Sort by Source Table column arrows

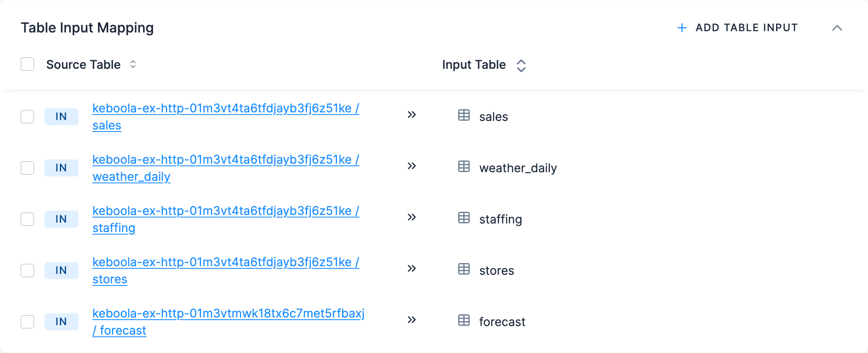(x=133, y=64)
